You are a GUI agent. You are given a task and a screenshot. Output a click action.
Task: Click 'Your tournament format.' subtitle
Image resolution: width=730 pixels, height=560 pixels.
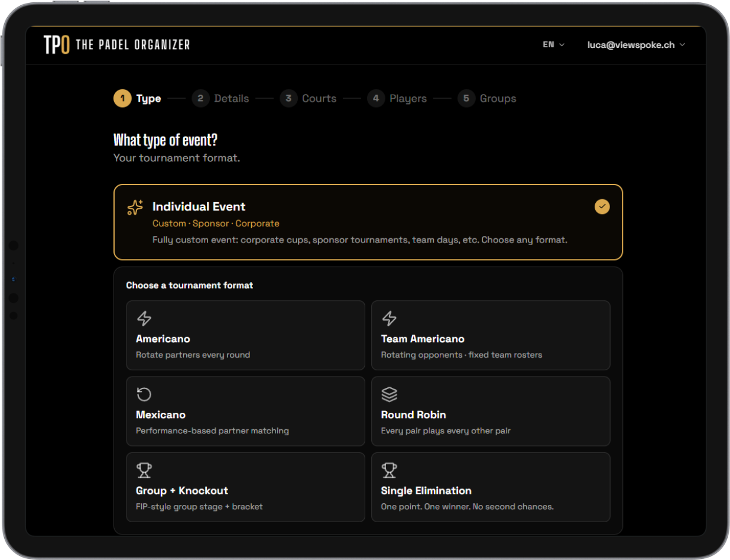coord(177,158)
